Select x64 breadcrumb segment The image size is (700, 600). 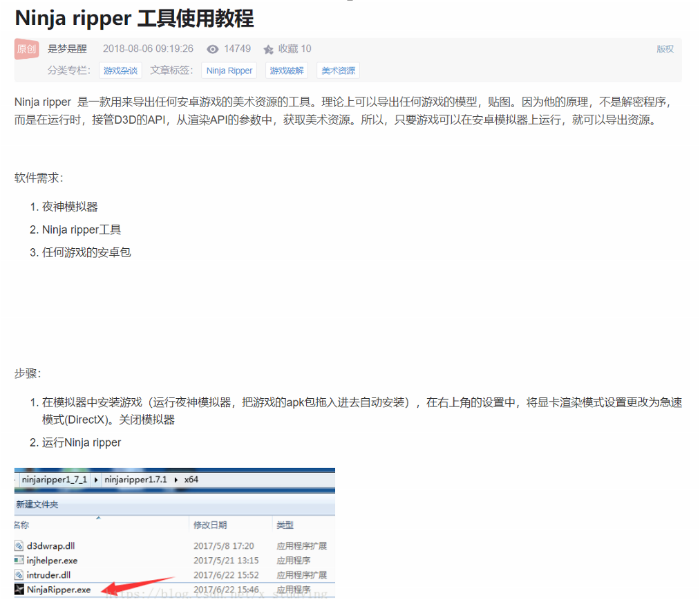click(x=191, y=480)
